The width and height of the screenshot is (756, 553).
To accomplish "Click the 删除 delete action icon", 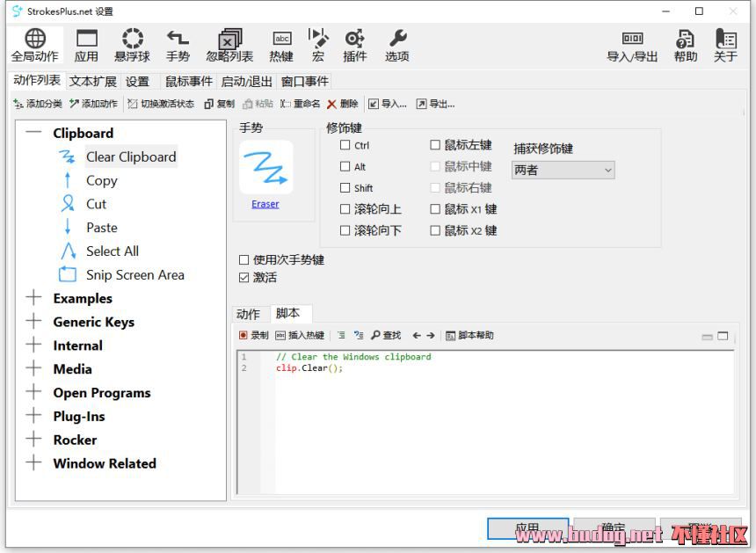I will (343, 104).
